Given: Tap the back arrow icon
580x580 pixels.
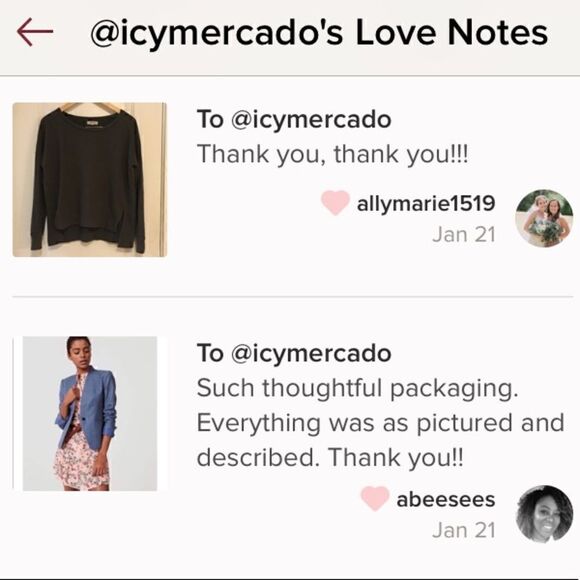Looking at the screenshot, I should tap(35, 32).
